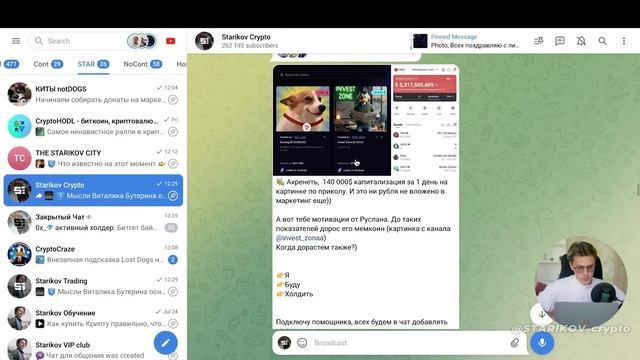
Task: Click the blue microphone record button
Action: coord(542,342)
